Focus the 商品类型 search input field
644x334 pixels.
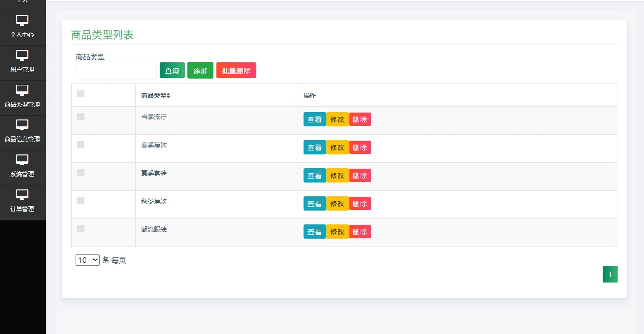coord(116,71)
